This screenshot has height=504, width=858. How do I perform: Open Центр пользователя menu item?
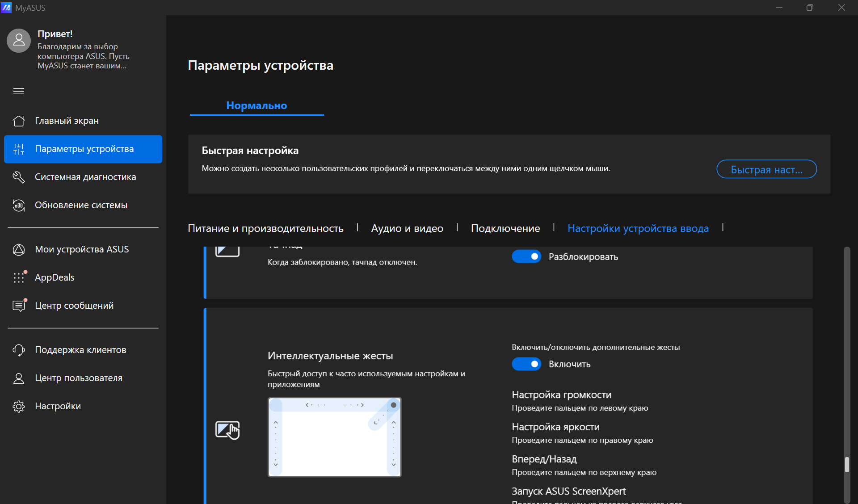point(79,378)
